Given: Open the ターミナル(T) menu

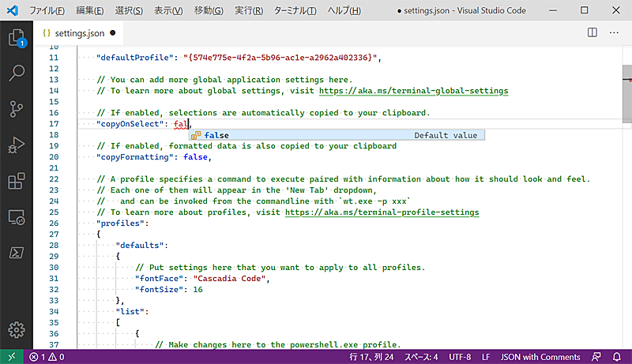Looking at the screenshot, I should click(294, 10).
